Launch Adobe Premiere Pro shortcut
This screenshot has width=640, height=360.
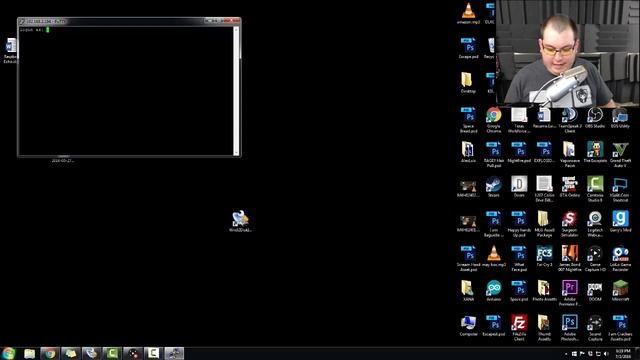tap(569, 293)
